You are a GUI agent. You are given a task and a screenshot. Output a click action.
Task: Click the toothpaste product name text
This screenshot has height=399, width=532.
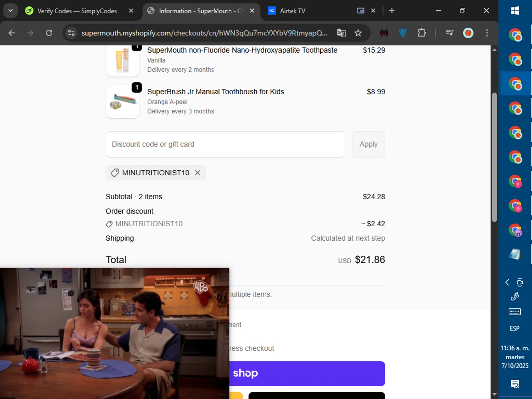[242, 50]
